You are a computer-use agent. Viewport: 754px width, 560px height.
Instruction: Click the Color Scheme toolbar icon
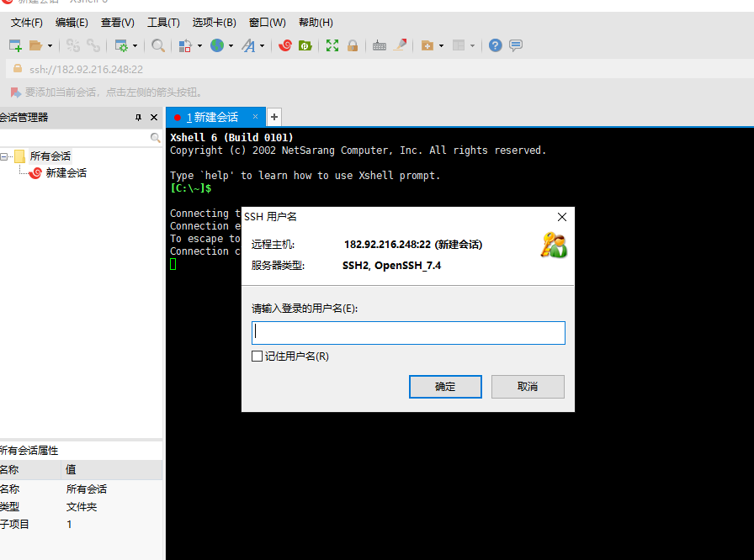185,45
